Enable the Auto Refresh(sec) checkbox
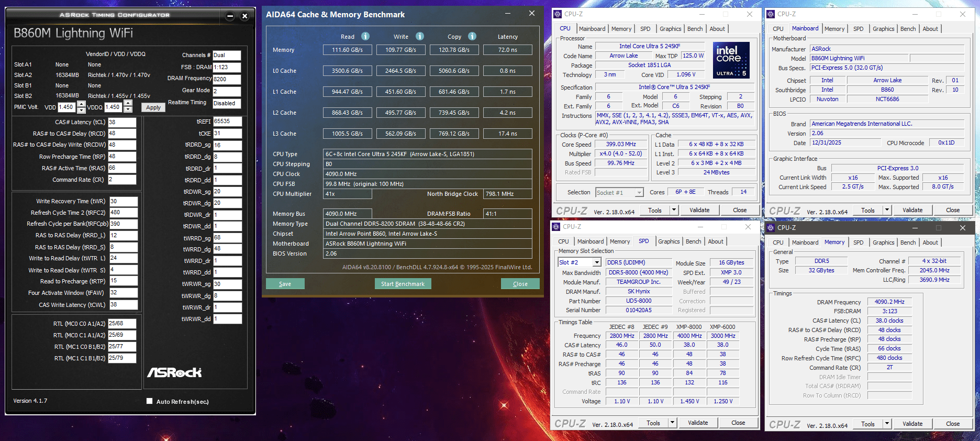The image size is (980, 441). [150, 401]
